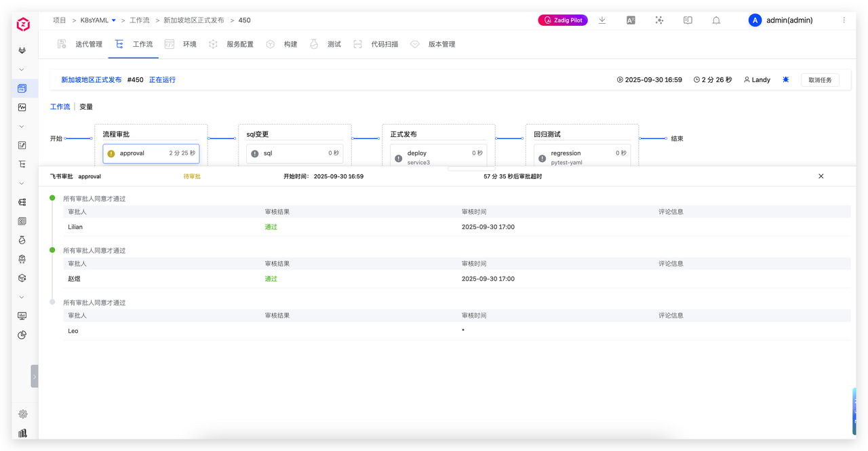
Task: Click the download icon in top bar
Action: click(602, 20)
